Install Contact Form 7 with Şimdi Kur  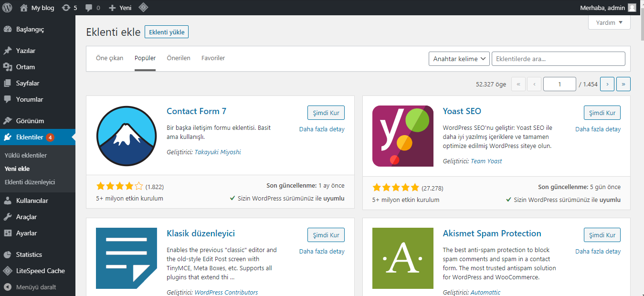[x=326, y=113]
